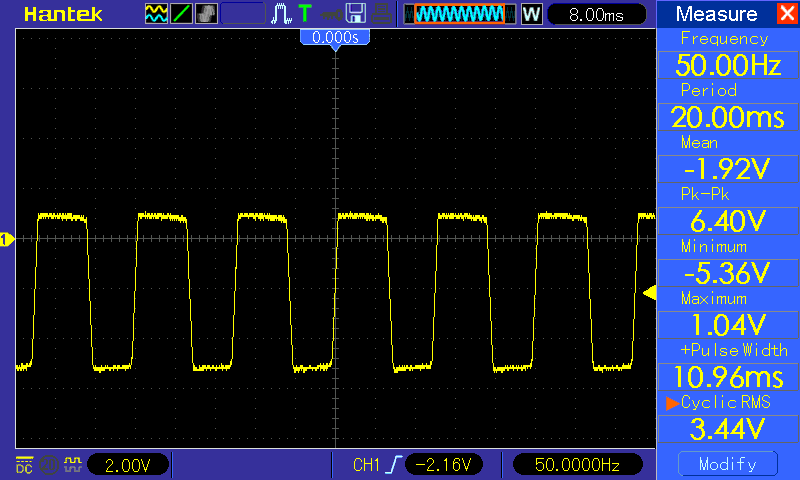Click the gray waveform icon
The image size is (800, 480).
click(206, 14)
